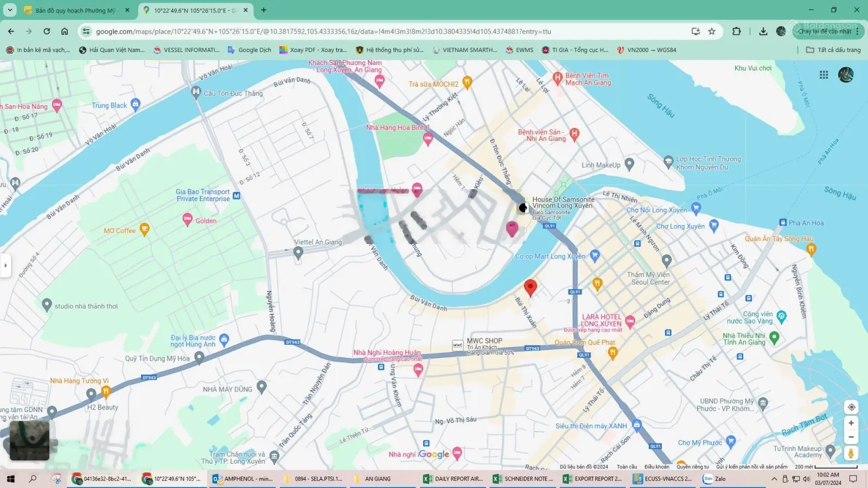The width and height of the screenshot is (868, 488).
Task: Select Bệnh Viện Tim Mạch An Giang marker
Action: coord(557,78)
